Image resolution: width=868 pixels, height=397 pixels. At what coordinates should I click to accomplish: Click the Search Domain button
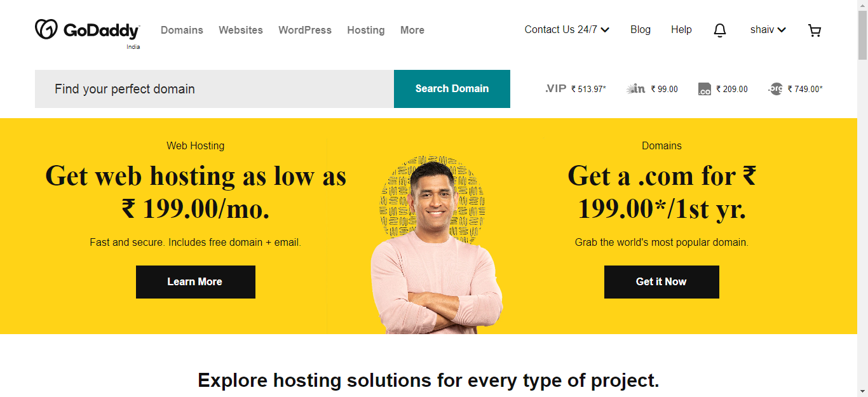point(452,89)
